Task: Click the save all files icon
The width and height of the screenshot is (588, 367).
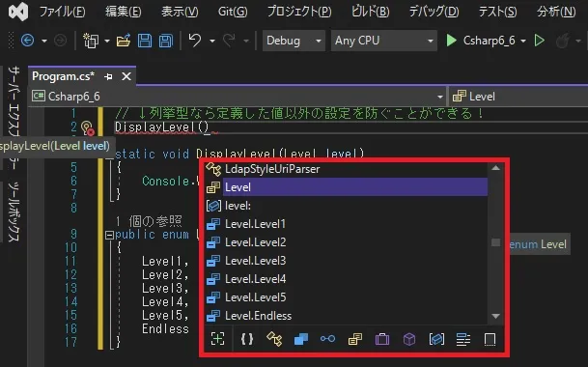Action: [166, 41]
